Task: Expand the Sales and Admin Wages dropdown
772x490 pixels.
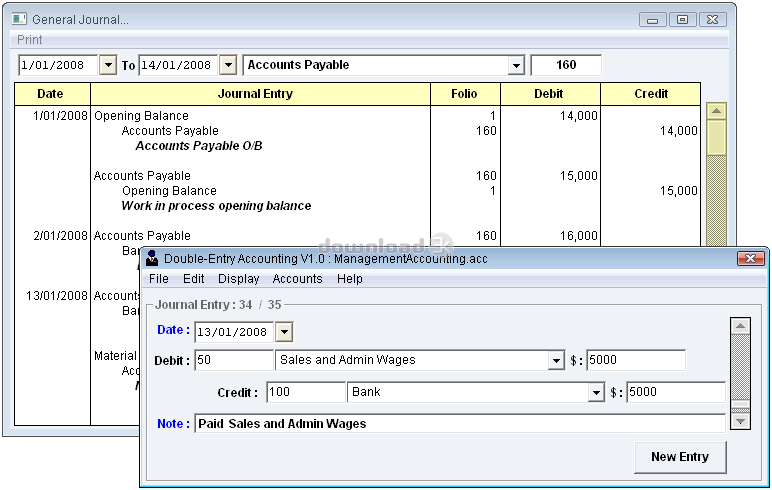Action: click(556, 361)
